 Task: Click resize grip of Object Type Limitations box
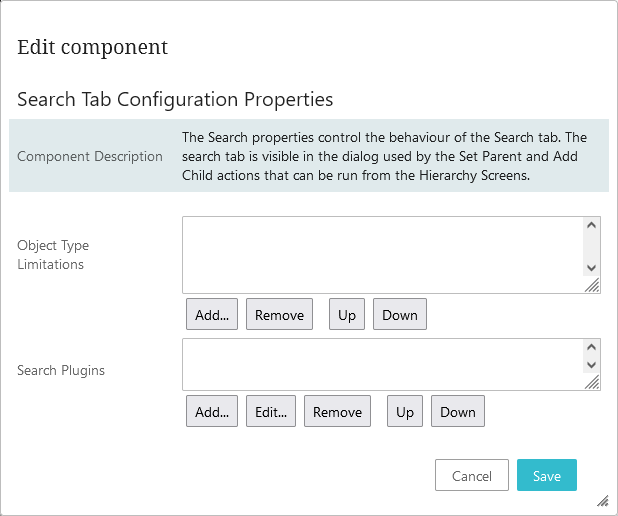pyautogui.click(x=592, y=285)
